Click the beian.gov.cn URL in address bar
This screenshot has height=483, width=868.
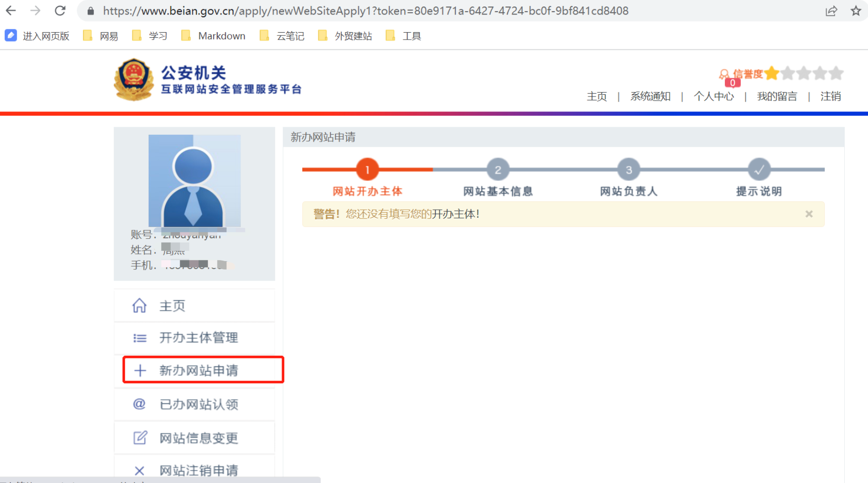coord(365,11)
